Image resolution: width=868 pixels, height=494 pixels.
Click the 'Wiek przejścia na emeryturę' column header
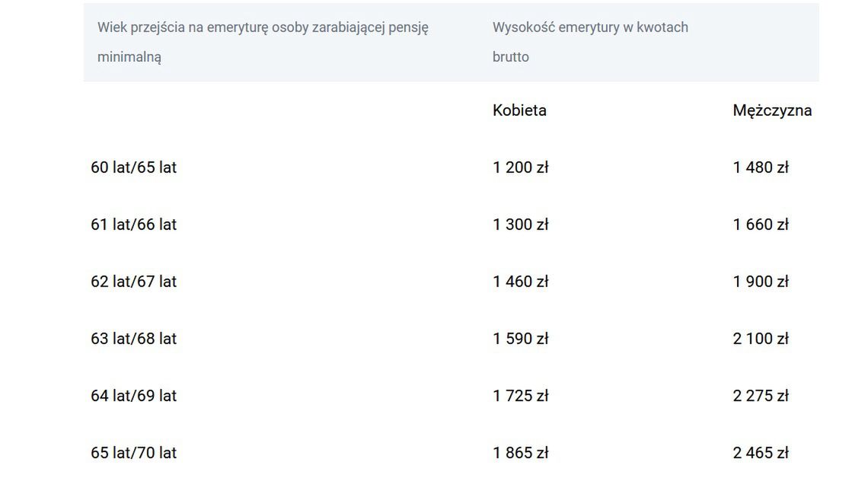pos(263,42)
